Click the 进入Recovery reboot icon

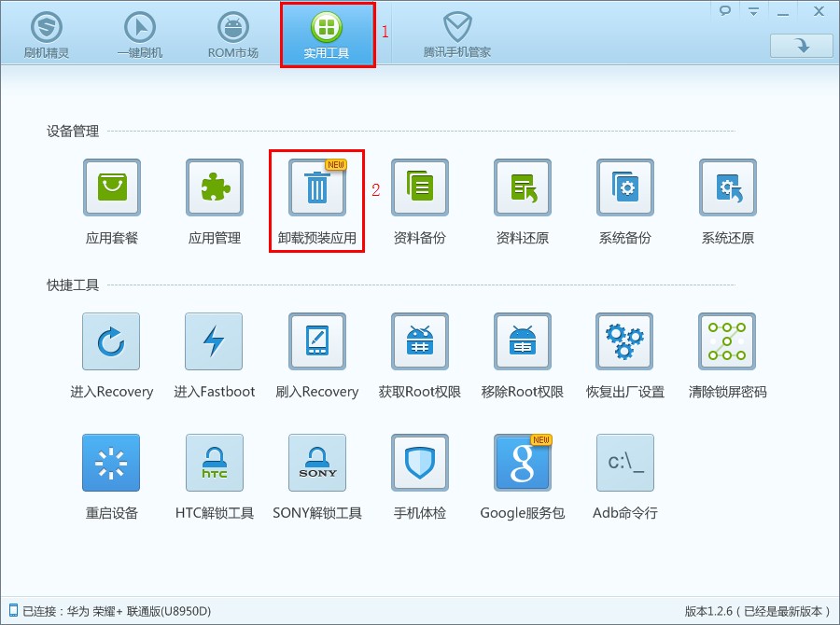111,341
